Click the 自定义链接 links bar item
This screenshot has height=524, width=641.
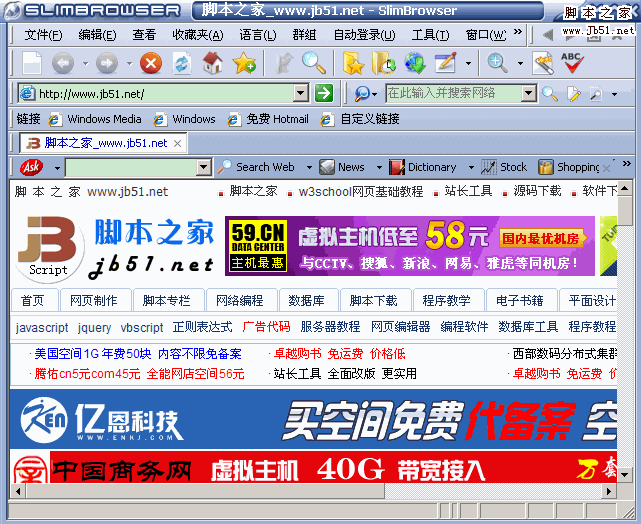click(361, 119)
